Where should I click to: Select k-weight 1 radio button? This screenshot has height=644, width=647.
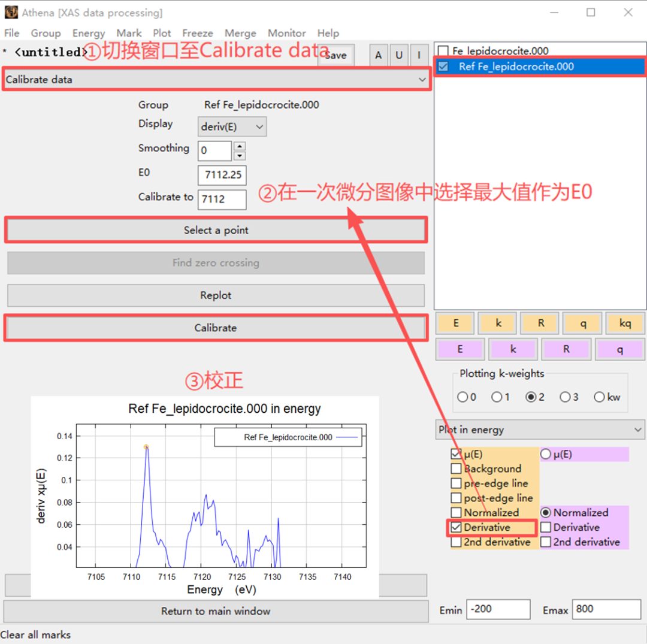[497, 397]
